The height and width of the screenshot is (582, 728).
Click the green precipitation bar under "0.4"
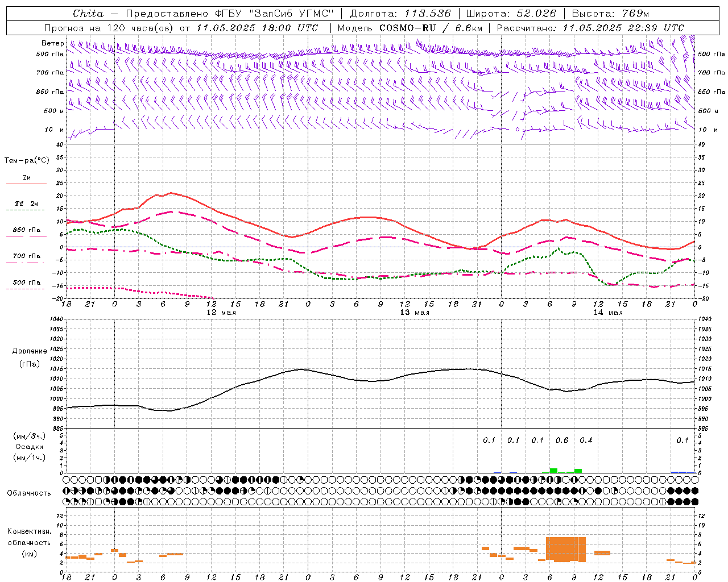click(578, 471)
